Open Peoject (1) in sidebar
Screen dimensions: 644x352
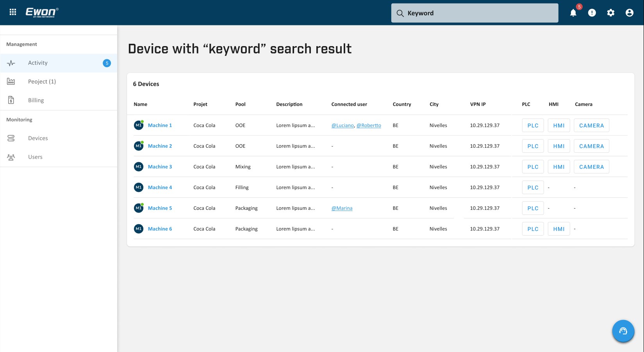click(x=59, y=82)
